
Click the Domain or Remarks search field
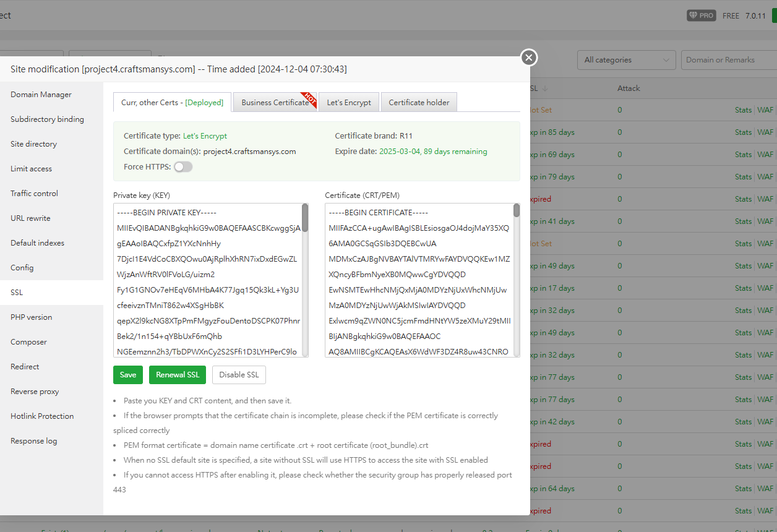tap(728, 60)
